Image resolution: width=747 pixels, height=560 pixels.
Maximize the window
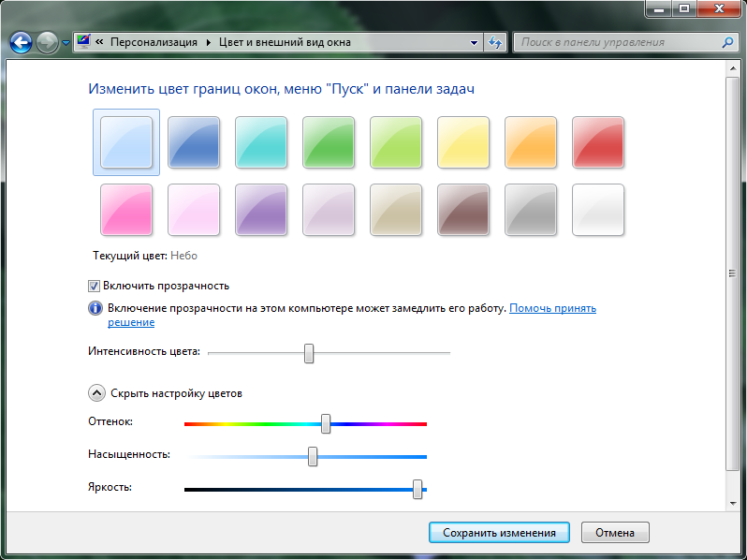(684, 8)
